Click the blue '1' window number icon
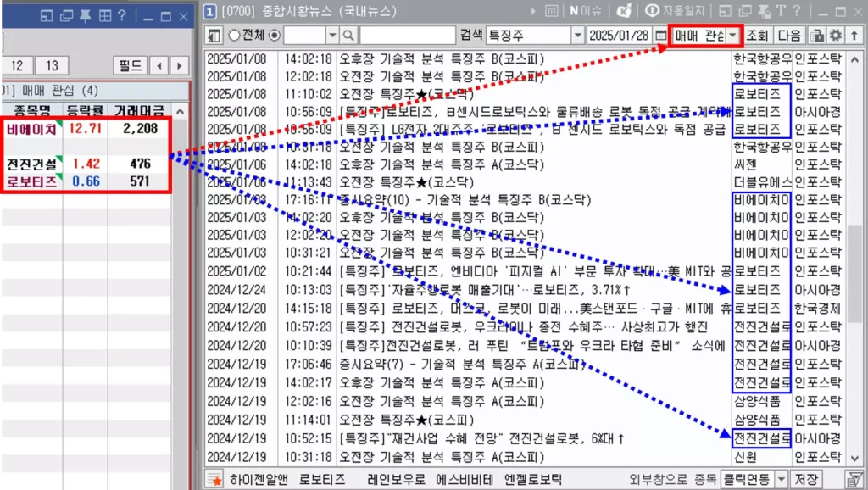868x490 pixels. (210, 10)
